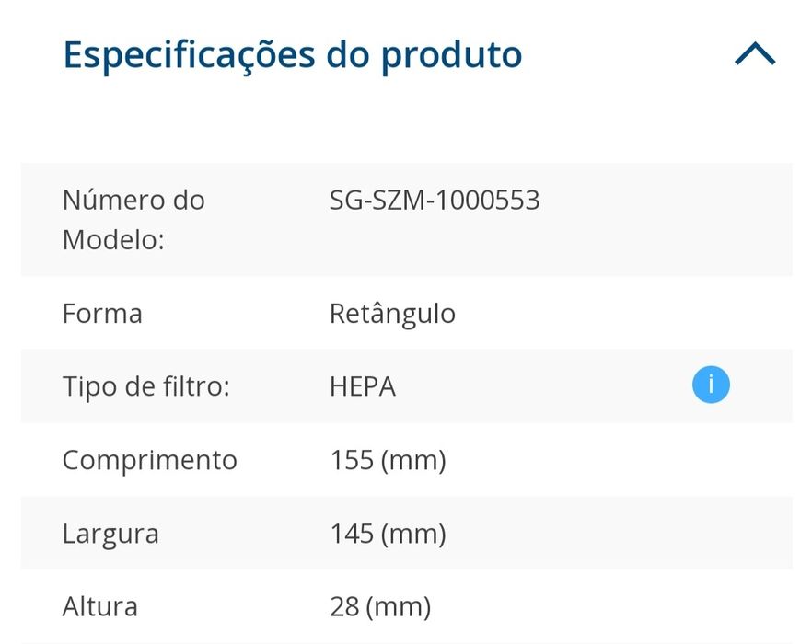This screenshot has height=644, width=812.
Task: Collapse the Especificações do produto section
Action: 755,56
